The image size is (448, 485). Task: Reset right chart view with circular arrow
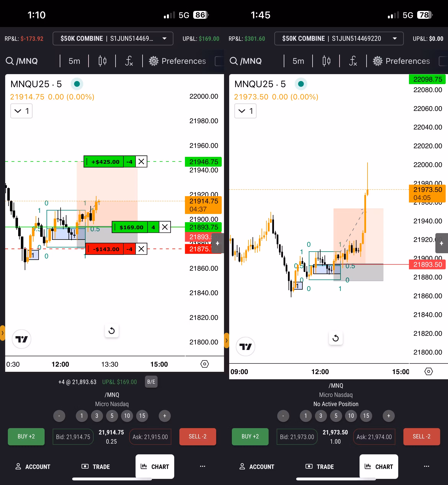point(336,338)
